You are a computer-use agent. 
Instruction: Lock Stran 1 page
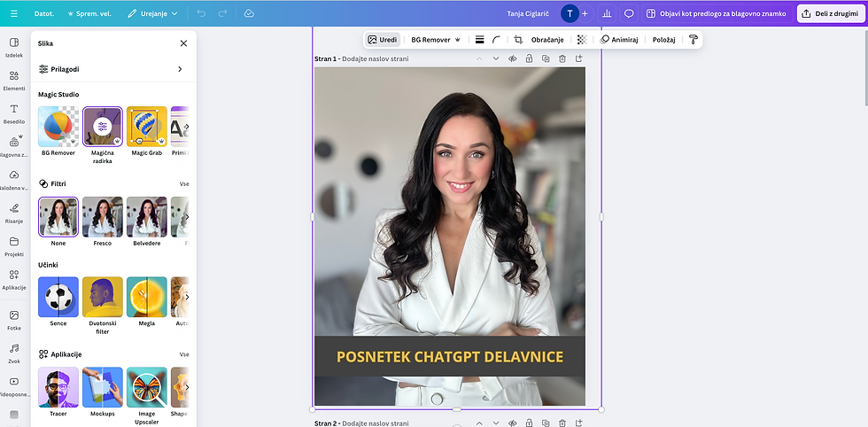click(530, 58)
